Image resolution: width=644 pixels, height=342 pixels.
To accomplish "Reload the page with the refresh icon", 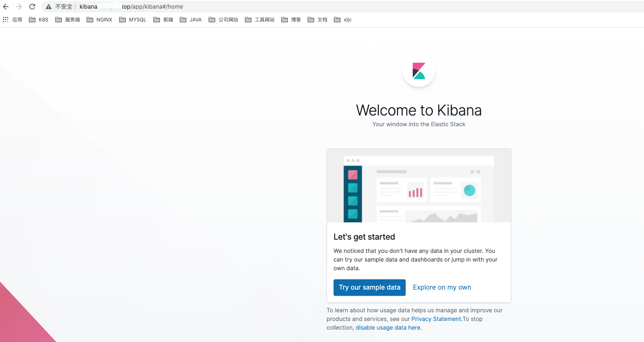I will [x=32, y=7].
